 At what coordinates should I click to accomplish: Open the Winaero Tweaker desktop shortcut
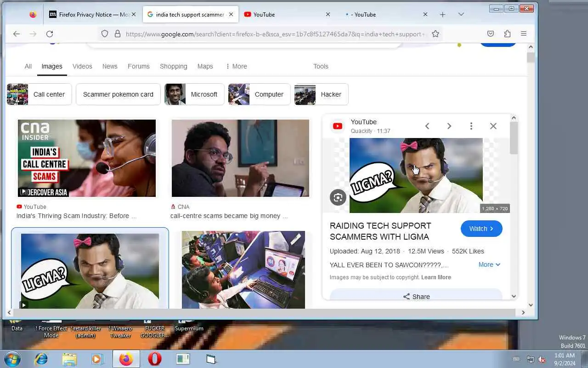(x=120, y=328)
